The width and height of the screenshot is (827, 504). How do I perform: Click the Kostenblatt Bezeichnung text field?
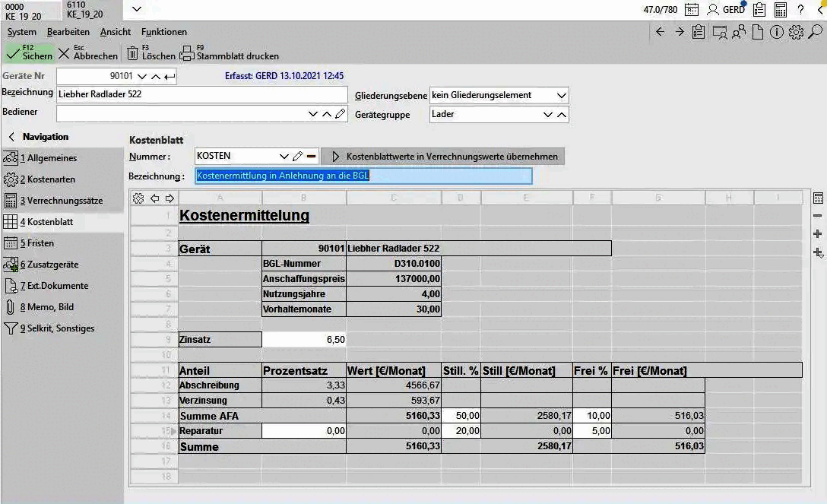tap(363, 176)
